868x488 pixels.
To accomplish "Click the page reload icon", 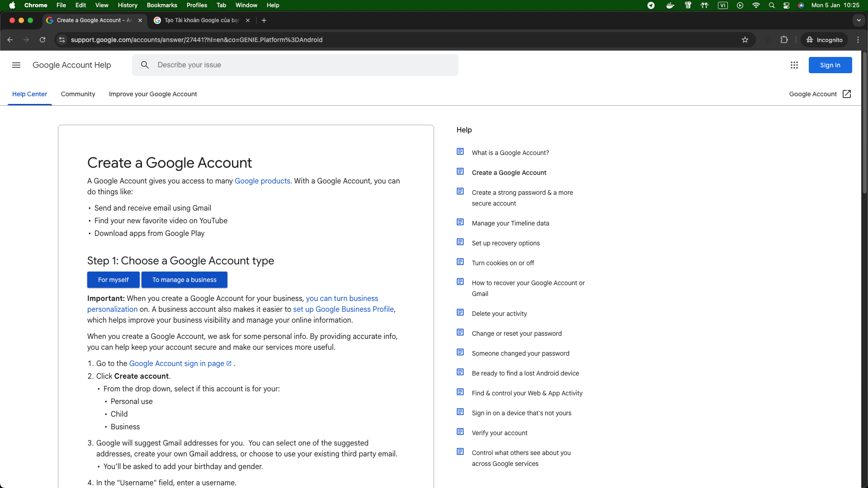I will coord(42,40).
